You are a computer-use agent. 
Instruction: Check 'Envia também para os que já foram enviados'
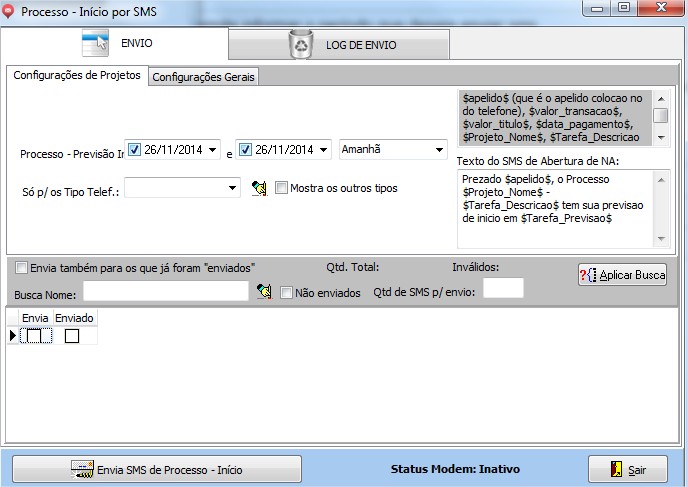coord(22,267)
